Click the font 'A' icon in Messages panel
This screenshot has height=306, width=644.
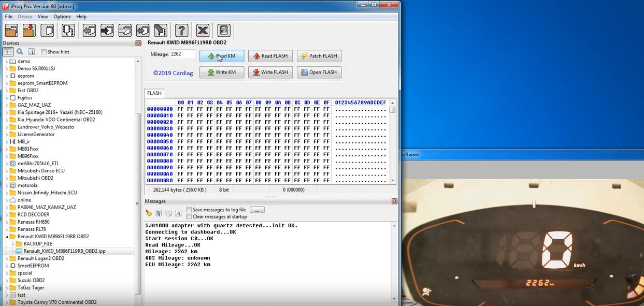pyautogui.click(x=178, y=213)
